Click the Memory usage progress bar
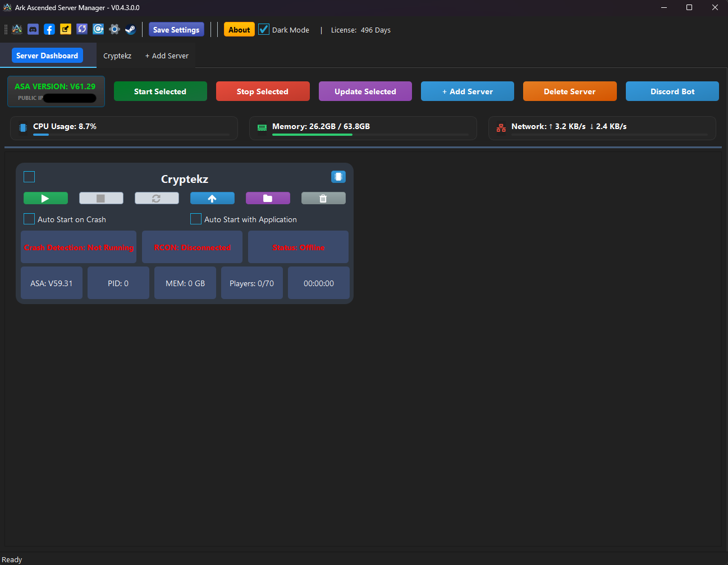Image resolution: width=728 pixels, height=565 pixels. [370, 135]
